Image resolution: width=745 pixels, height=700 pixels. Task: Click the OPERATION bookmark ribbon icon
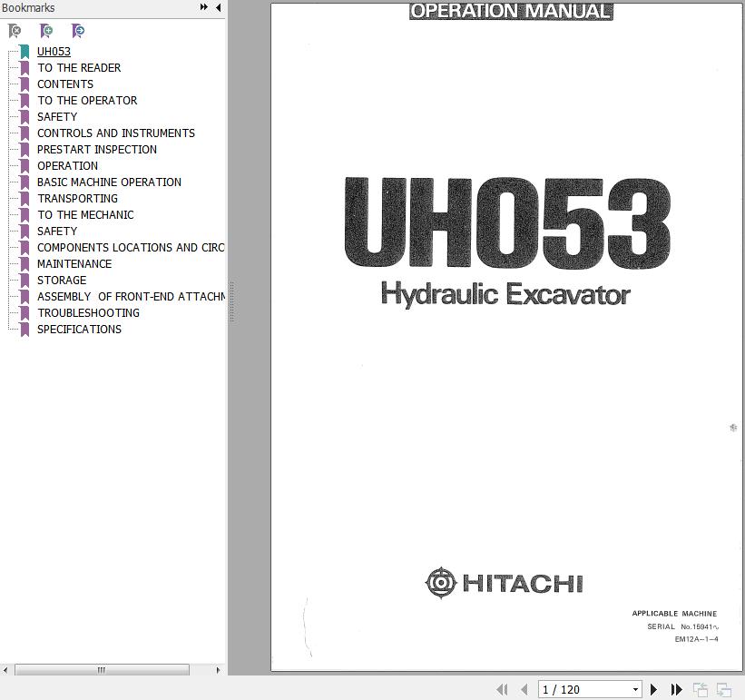tap(25, 166)
